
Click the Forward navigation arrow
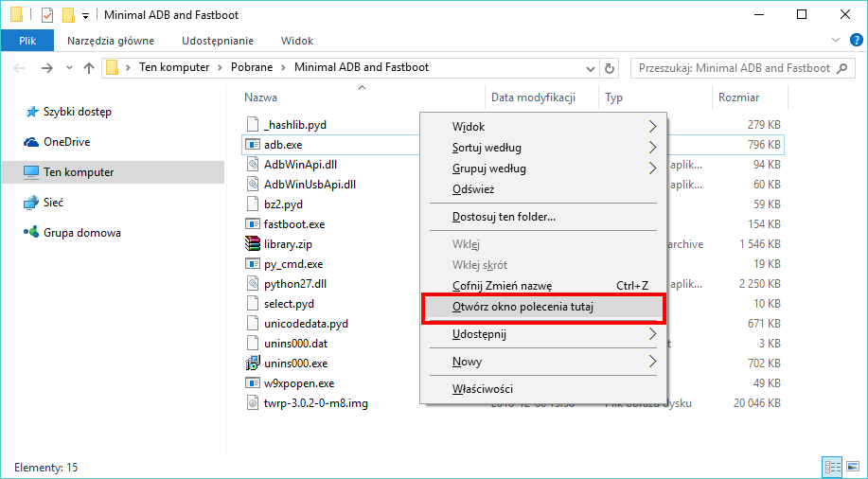click(x=47, y=68)
